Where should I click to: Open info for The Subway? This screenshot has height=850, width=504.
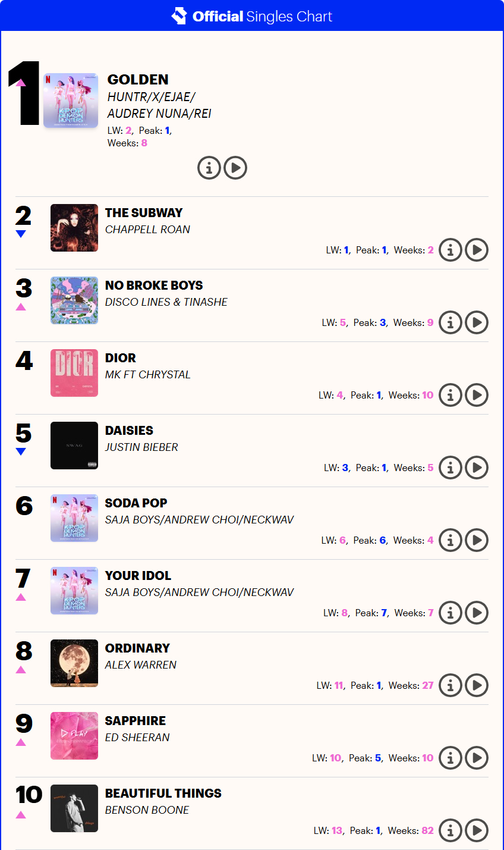coord(451,250)
